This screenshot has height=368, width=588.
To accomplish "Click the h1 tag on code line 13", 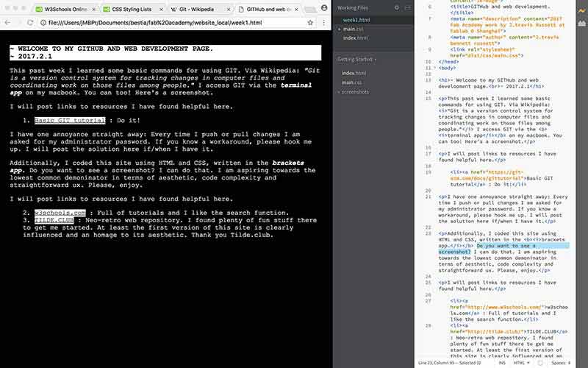I will tap(444, 80).
